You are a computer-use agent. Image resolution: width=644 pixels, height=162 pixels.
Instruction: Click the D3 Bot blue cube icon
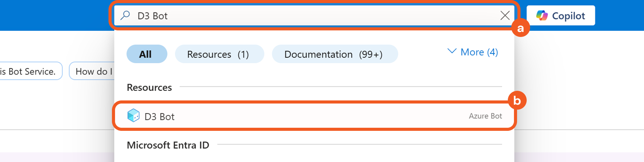pyautogui.click(x=133, y=115)
